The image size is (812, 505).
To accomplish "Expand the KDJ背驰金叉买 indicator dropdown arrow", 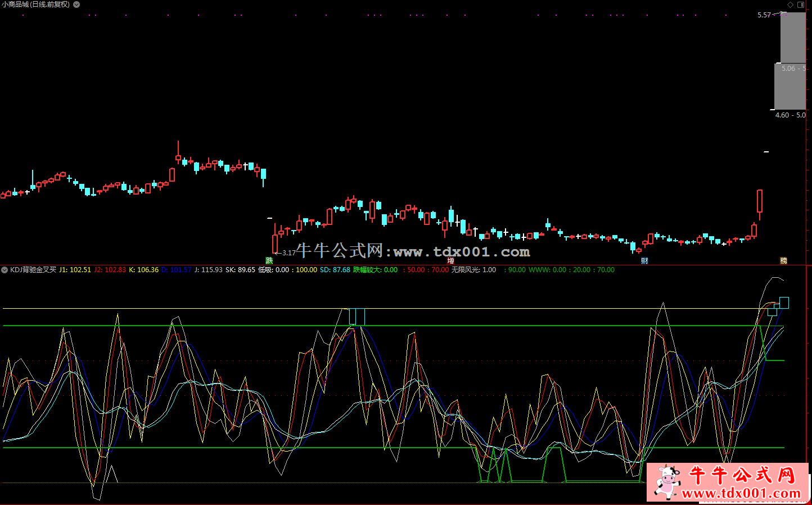I will (x=4, y=270).
